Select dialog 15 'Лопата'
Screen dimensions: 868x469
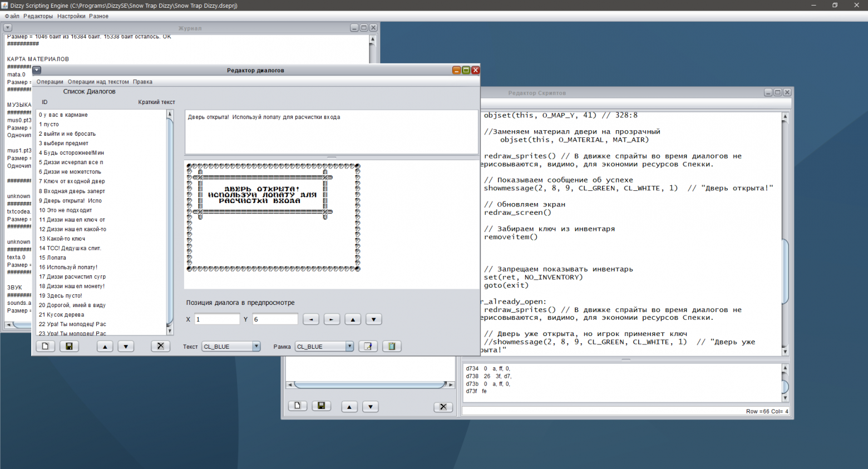click(102, 258)
